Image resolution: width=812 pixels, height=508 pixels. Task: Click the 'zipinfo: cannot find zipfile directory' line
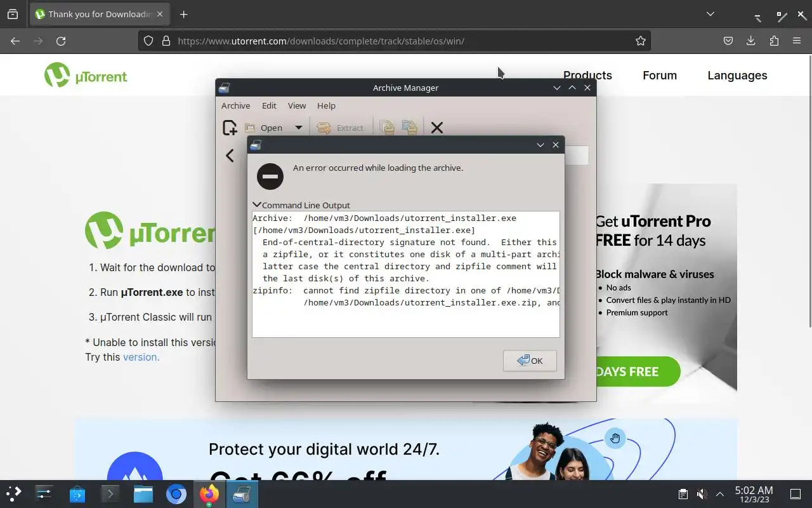tap(406, 290)
